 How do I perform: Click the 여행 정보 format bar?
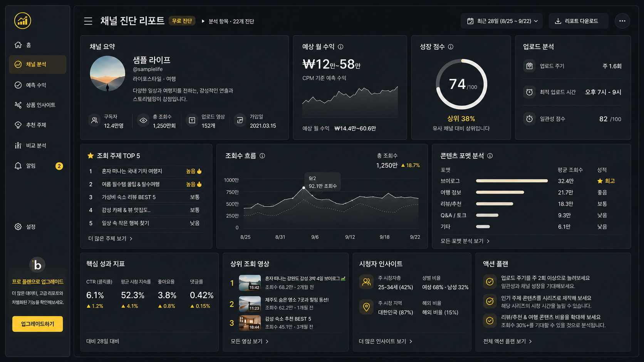(x=500, y=192)
